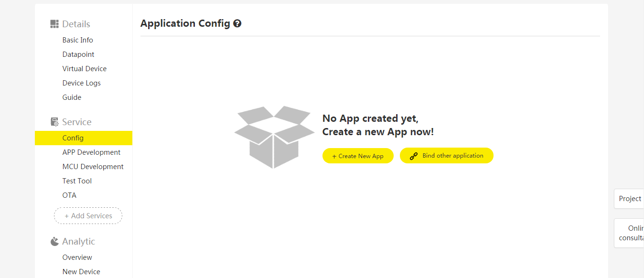View Device Logs

coord(81,83)
